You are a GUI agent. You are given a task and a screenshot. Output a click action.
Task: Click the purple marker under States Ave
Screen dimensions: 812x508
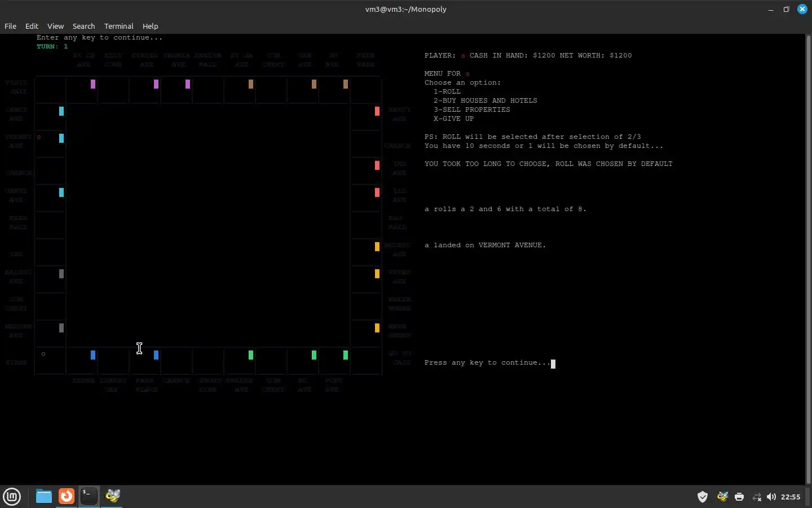[156, 84]
